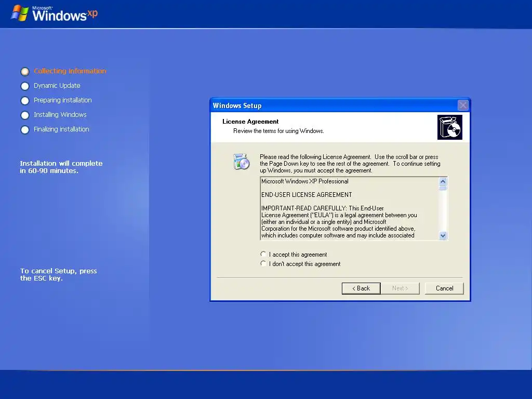Screen dimensions: 532x399
Task: Close the Windows Setup dialog with X
Action: click(x=463, y=105)
